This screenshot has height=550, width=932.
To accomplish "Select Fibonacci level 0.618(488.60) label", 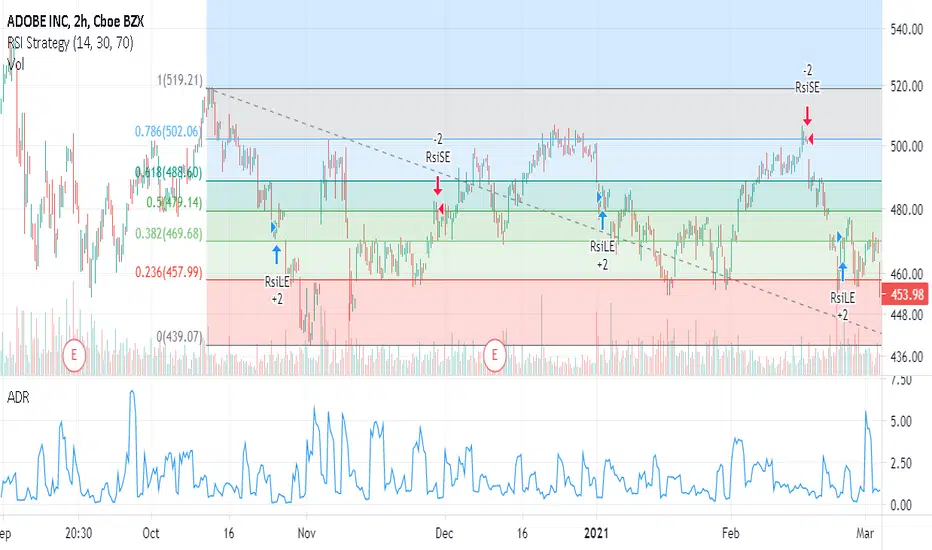I will (168, 172).
